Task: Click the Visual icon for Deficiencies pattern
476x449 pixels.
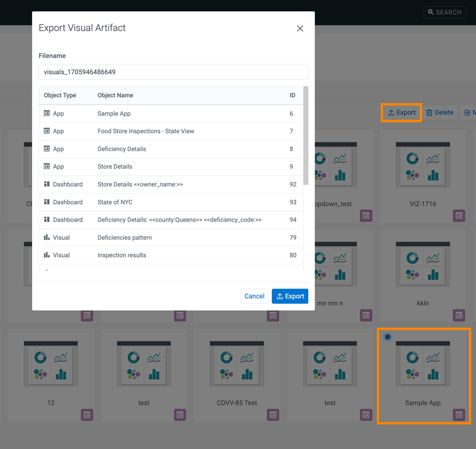Action: tap(47, 237)
